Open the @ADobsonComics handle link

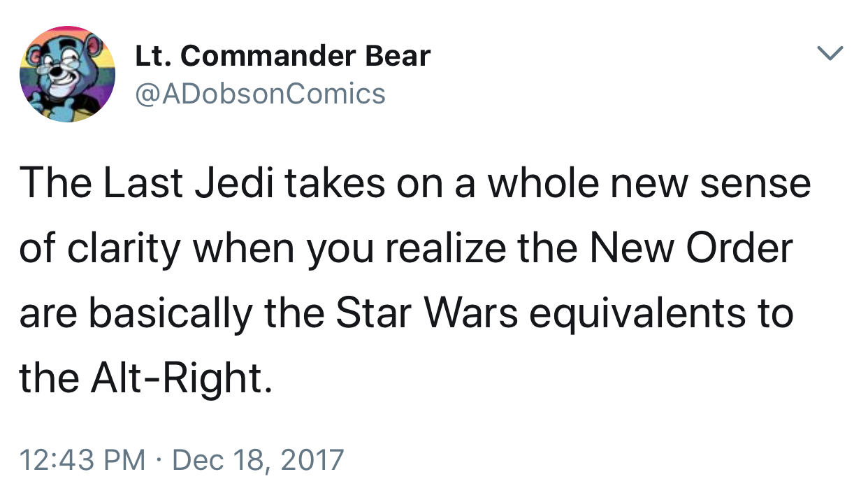coord(259,93)
